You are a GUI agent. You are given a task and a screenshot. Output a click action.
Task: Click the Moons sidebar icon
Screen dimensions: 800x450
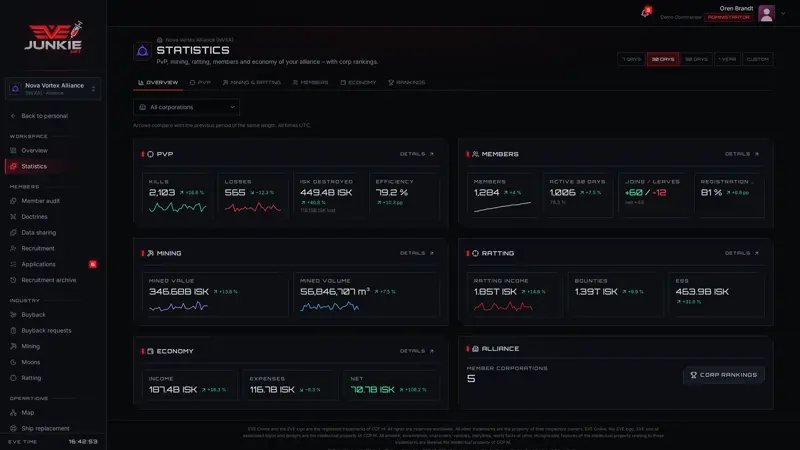[13, 362]
